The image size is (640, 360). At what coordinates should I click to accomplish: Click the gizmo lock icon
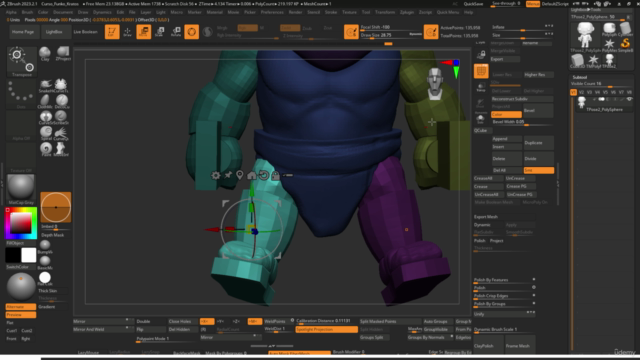[x=276, y=176]
